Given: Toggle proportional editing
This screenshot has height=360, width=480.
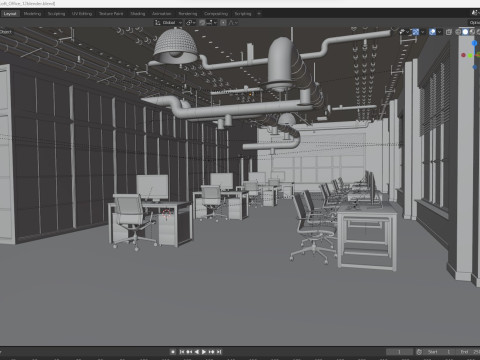Looking at the screenshot, I should point(223,23).
